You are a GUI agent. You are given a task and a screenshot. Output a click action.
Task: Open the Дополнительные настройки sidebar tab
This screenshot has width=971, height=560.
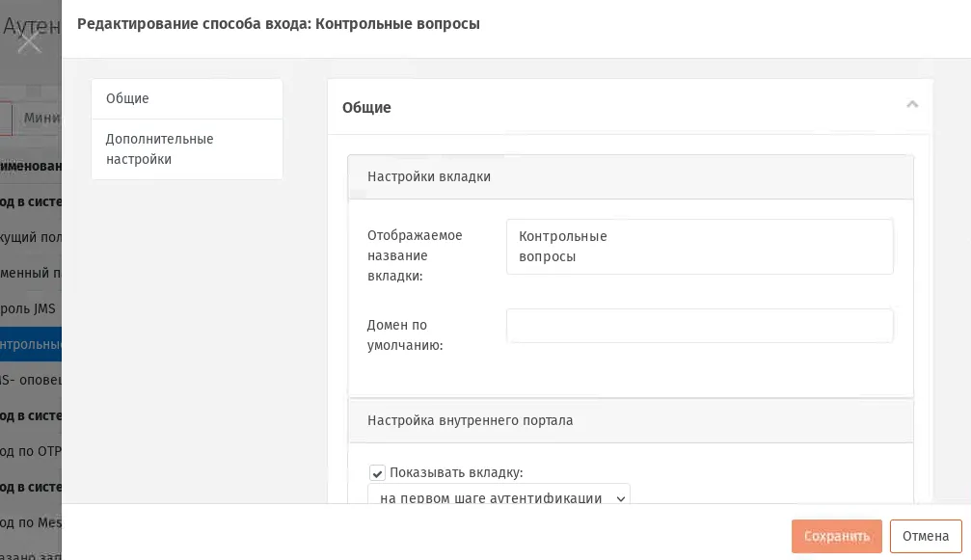[x=186, y=149]
